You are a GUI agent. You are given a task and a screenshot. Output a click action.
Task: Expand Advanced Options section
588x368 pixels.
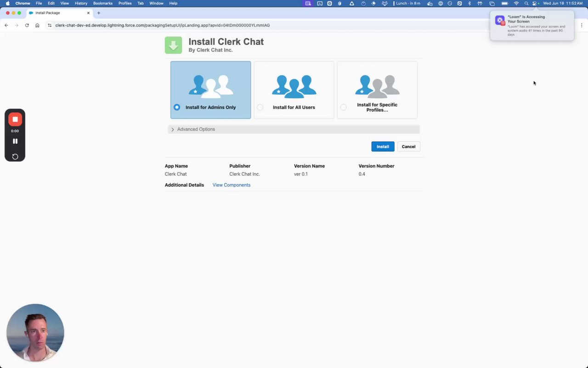[x=294, y=129]
